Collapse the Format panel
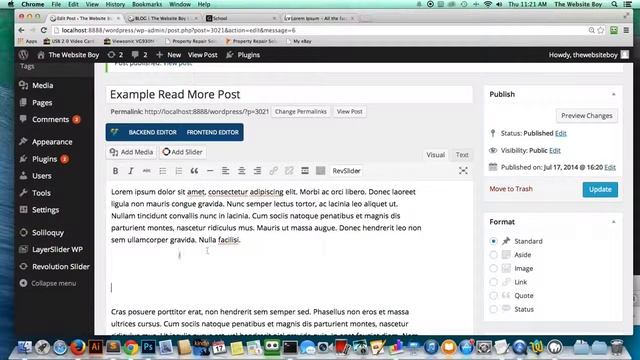The height and width of the screenshot is (360, 640). pyautogui.click(x=613, y=222)
